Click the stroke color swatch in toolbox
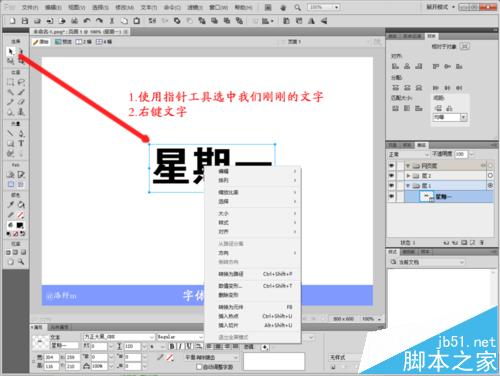 coord(20,215)
